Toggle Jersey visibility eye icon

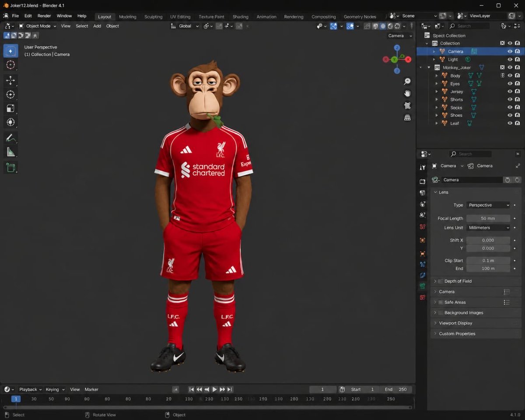coord(510,91)
